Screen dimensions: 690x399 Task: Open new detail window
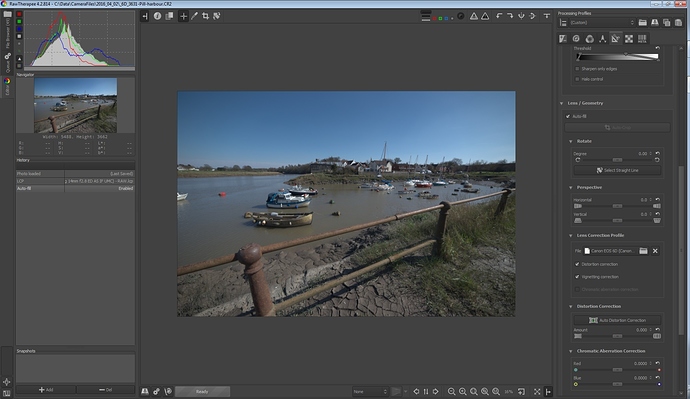point(521,391)
